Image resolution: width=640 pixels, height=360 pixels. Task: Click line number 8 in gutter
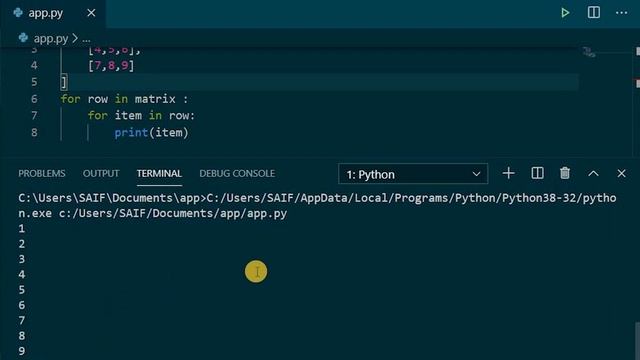pos(34,132)
